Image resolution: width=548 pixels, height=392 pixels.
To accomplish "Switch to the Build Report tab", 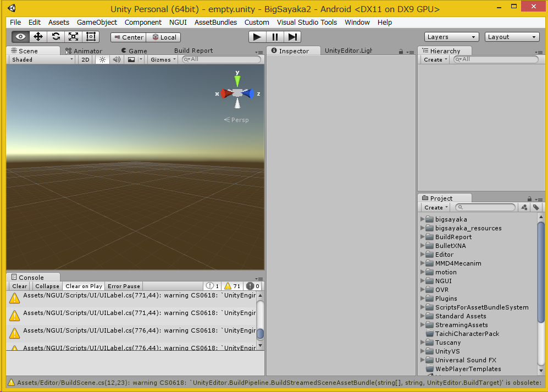I will click(x=193, y=51).
